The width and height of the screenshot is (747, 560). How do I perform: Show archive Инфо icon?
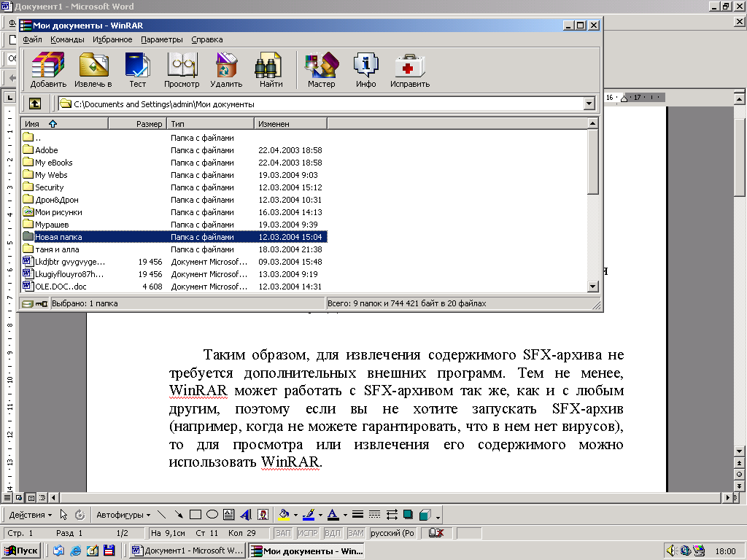coord(366,70)
